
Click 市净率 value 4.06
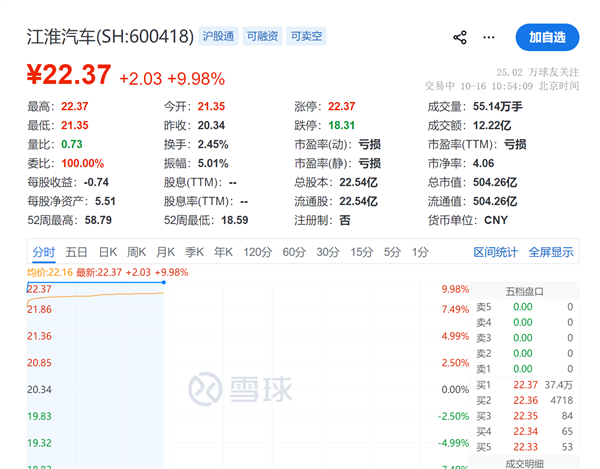coord(483,163)
